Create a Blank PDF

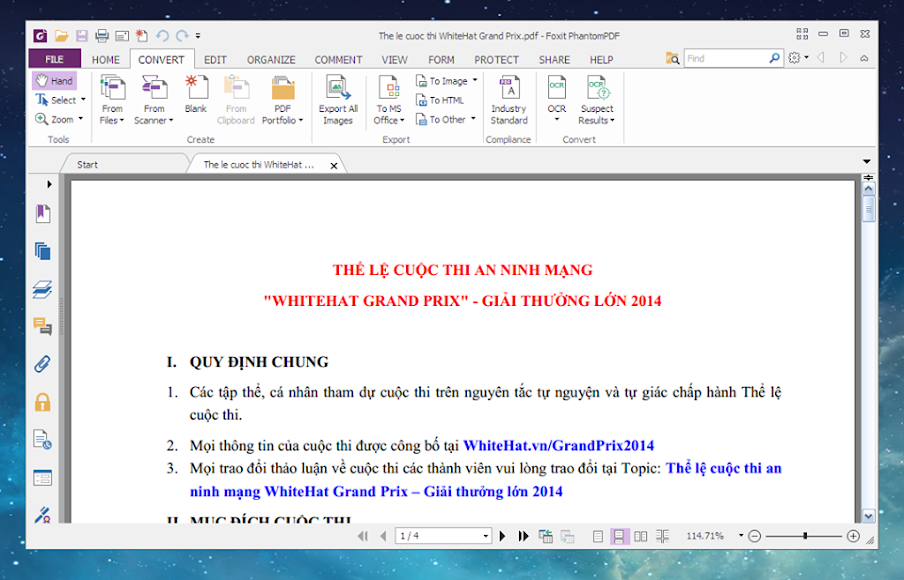195,95
